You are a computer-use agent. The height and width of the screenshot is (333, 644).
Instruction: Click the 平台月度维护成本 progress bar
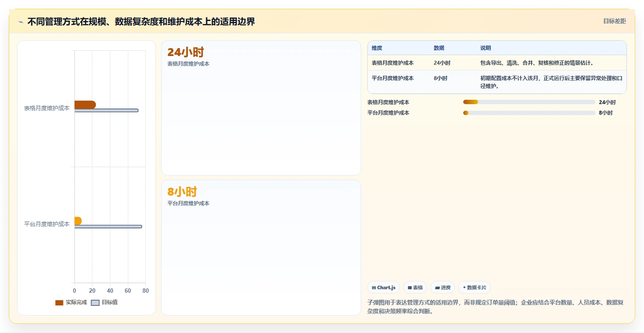click(529, 113)
